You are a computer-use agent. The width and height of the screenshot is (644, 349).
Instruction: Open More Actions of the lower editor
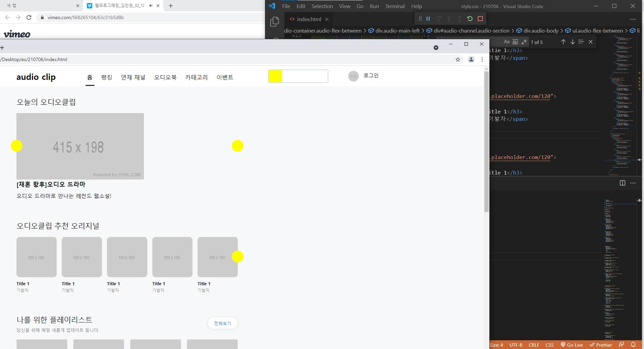tap(633, 183)
